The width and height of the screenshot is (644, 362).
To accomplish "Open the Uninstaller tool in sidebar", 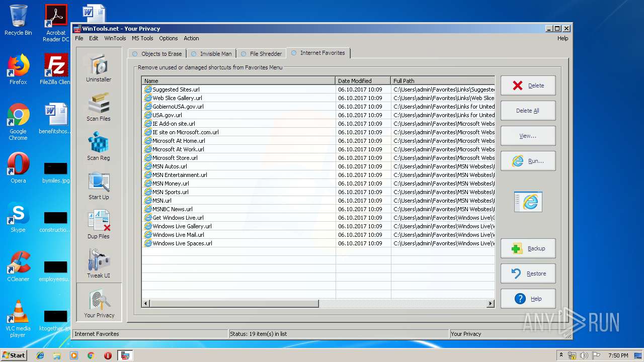I will pos(99,67).
